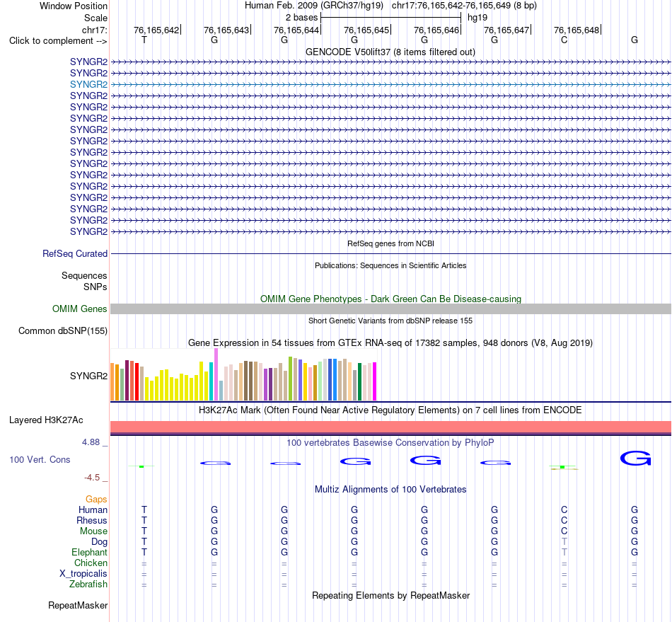The height and width of the screenshot is (622, 672).
Task: Open the GTEx Gene Expression track title
Action: click(x=390, y=343)
